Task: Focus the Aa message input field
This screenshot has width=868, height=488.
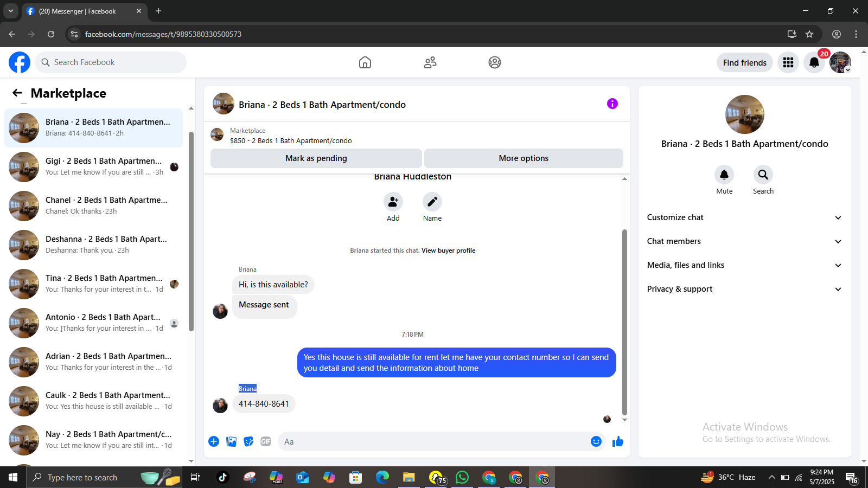Action: tap(434, 441)
